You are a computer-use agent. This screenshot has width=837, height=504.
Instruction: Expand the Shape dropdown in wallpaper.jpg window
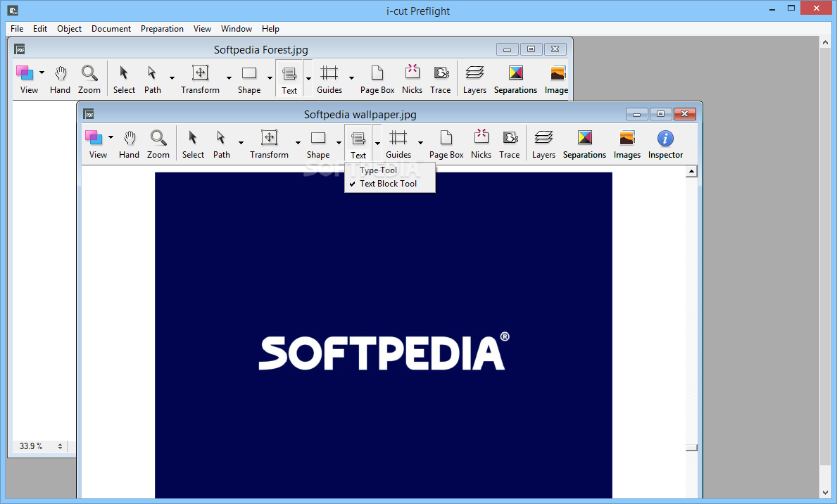tap(339, 143)
